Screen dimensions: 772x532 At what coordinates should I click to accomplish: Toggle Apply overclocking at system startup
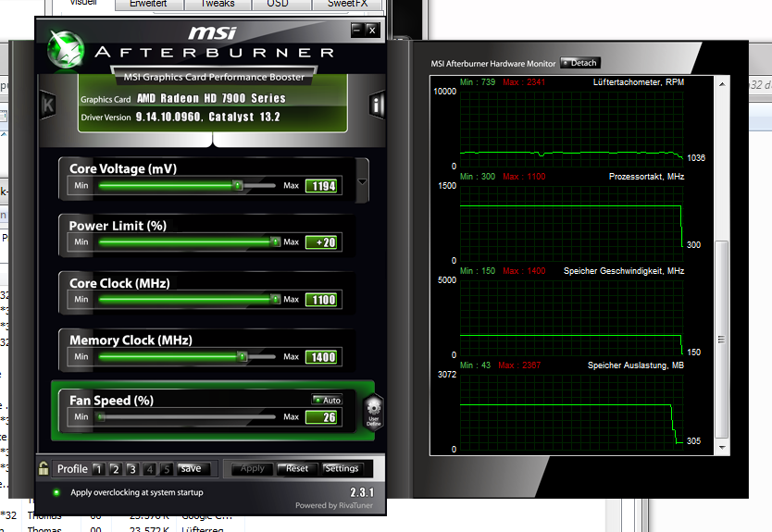56,492
